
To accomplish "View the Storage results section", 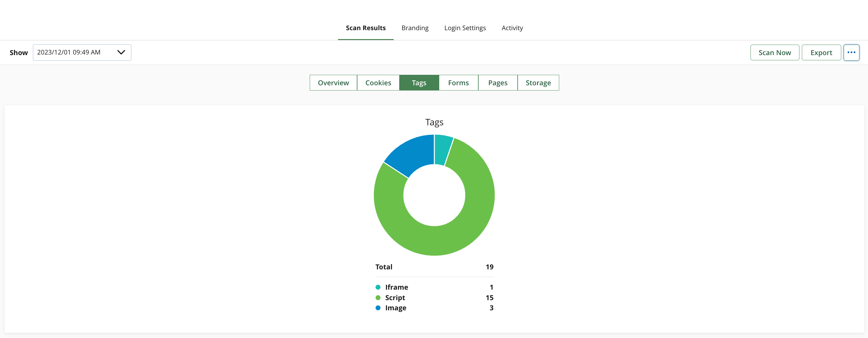I will (538, 82).
